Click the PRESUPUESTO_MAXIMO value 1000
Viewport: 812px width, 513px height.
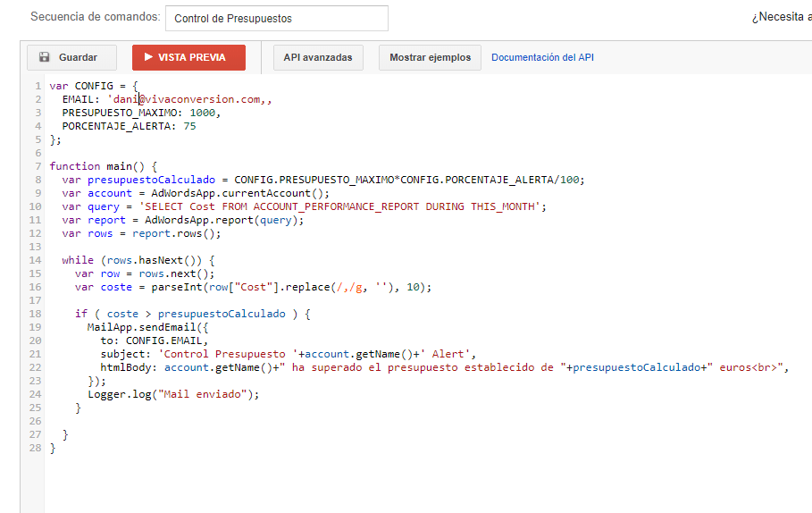click(x=203, y=113)
